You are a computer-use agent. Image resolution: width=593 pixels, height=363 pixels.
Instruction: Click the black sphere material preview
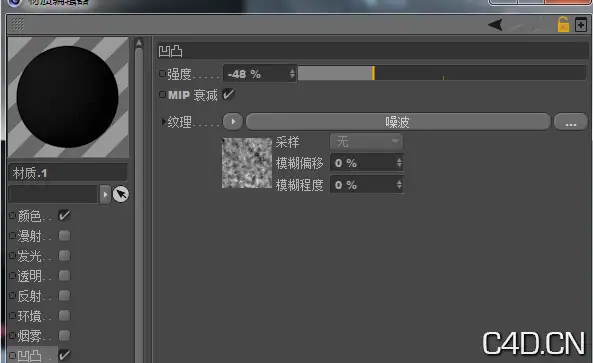(68, 97)
